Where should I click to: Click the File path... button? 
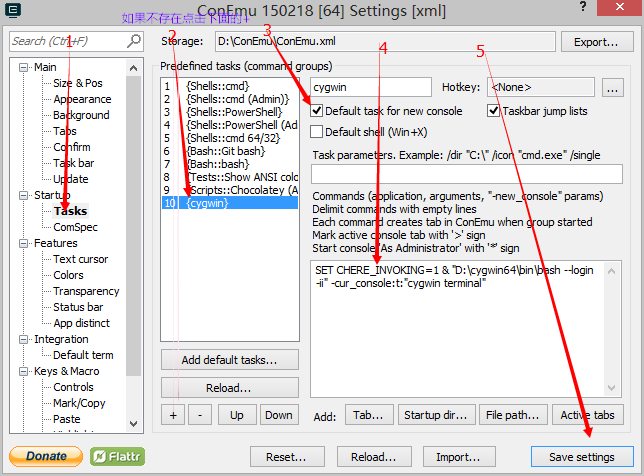[513, 415]
